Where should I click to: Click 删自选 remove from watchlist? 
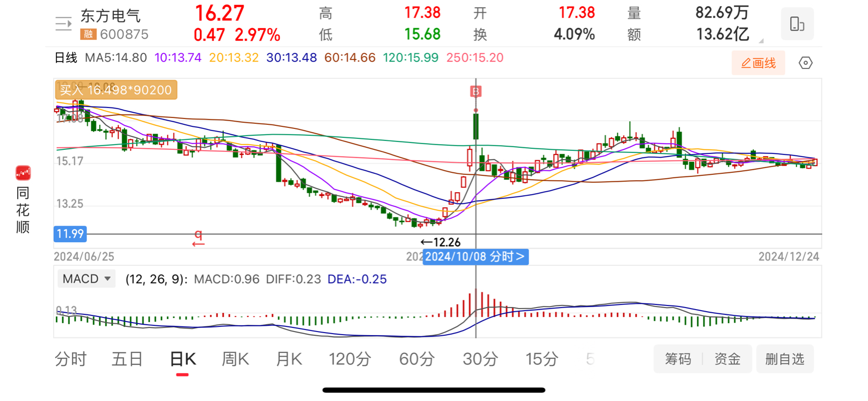tap(784, 359)
